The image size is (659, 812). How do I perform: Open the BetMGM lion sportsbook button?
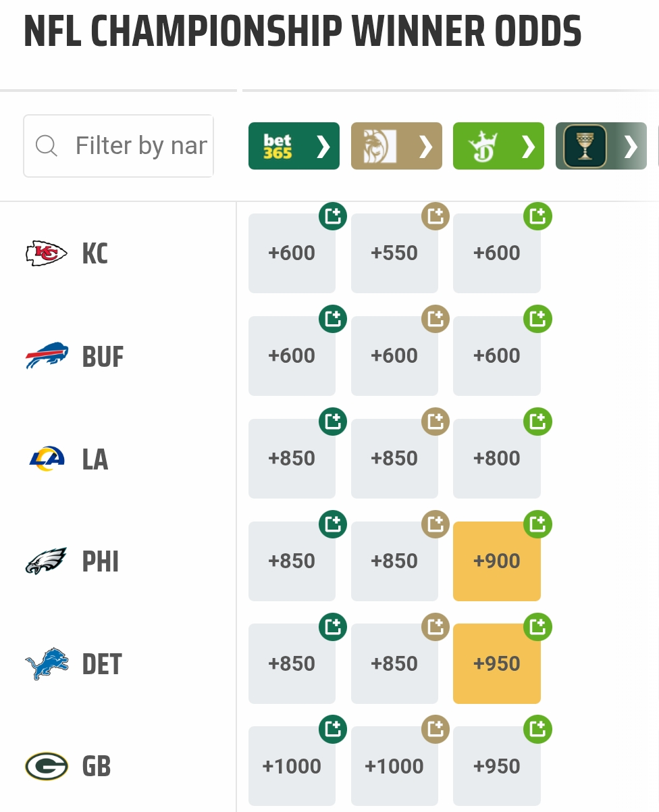pos(396,146)
